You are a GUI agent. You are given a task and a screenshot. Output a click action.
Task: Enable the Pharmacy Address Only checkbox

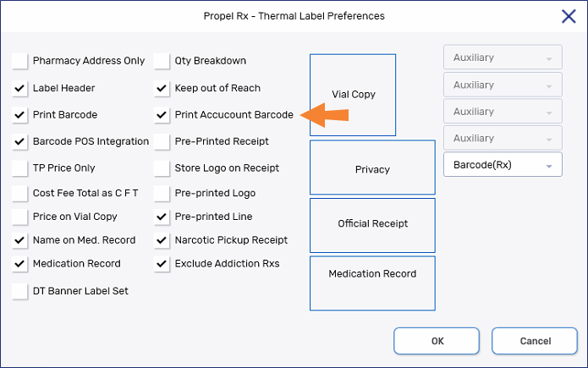[19, 61]
